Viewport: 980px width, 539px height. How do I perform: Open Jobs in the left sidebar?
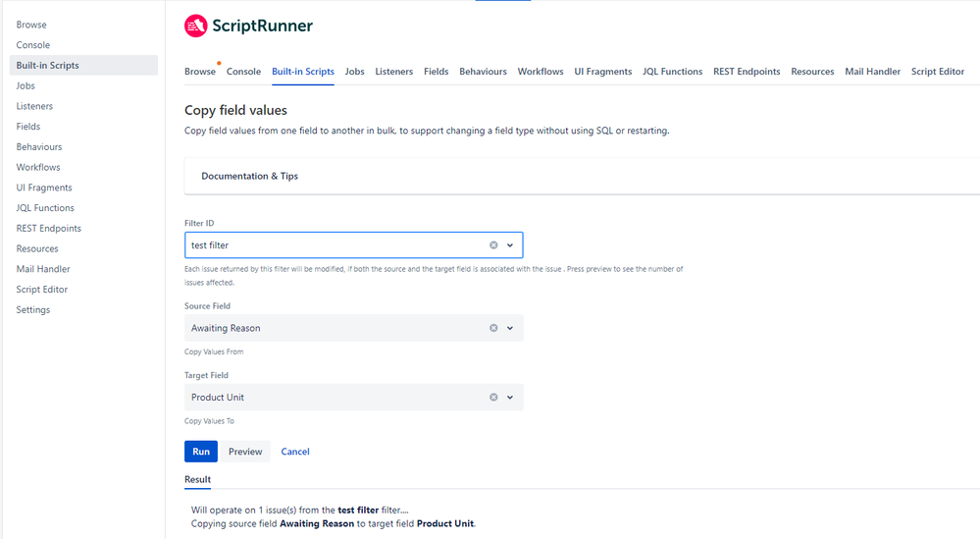click(26, 85)
